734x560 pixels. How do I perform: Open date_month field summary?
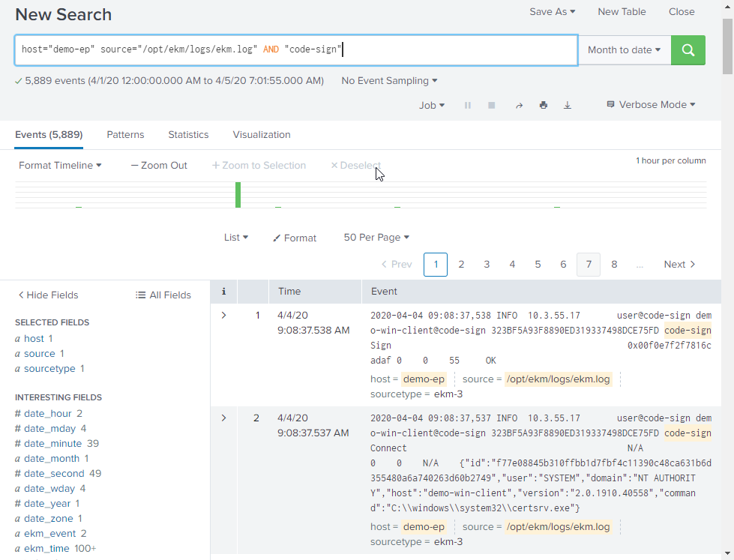click(52, 458)
